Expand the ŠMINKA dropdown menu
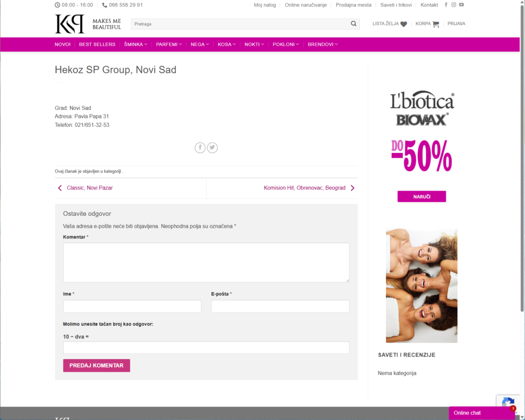The image size is (525, 420). click(135, 44)
